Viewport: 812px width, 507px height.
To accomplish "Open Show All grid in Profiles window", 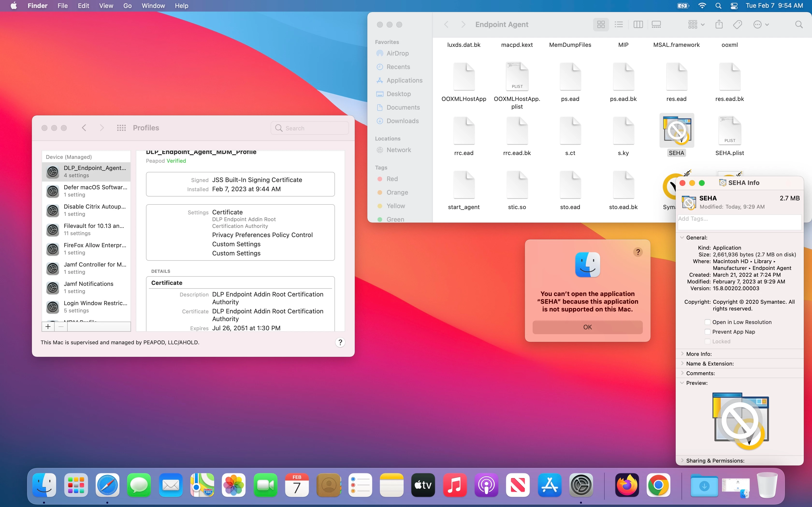I will [x=121, y=128].
